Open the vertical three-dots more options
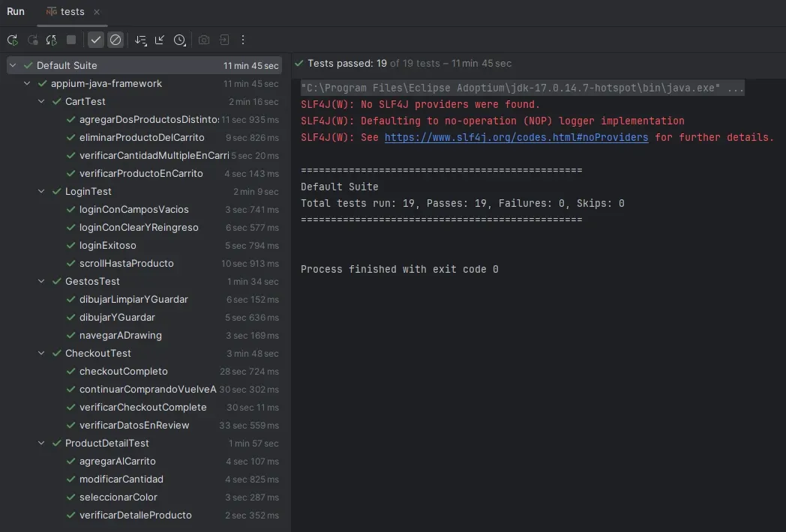The height and width of the screenshot is (532, 786). tap(243, 40)
